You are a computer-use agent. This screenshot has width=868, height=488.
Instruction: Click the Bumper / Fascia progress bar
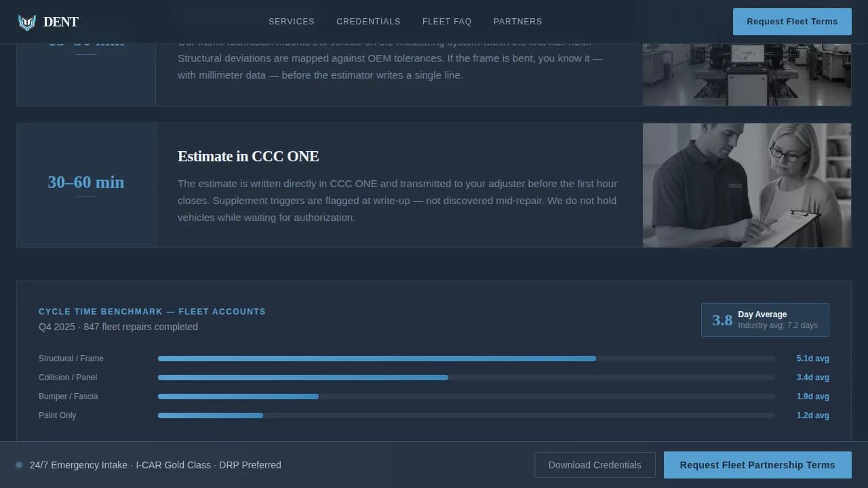point(466,396)
